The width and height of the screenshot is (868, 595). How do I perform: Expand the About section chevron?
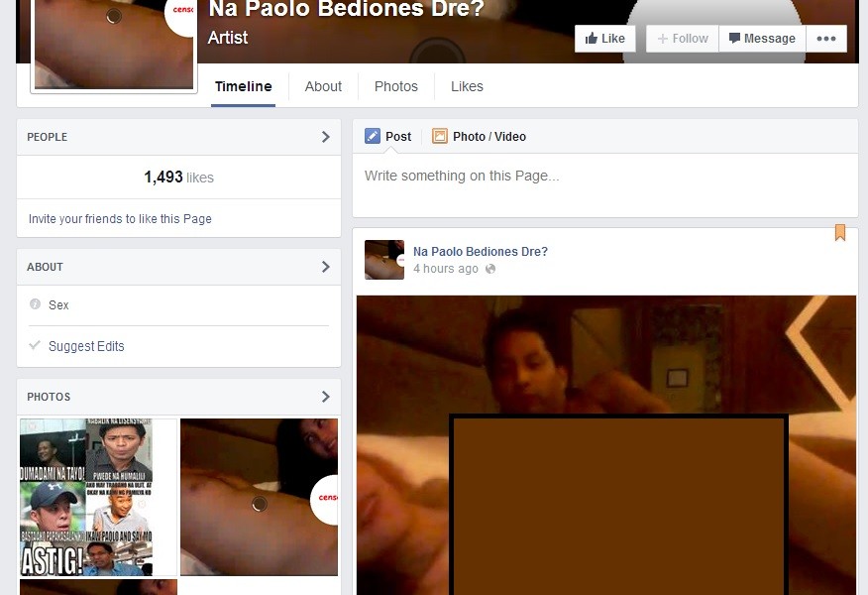[325, 267]
